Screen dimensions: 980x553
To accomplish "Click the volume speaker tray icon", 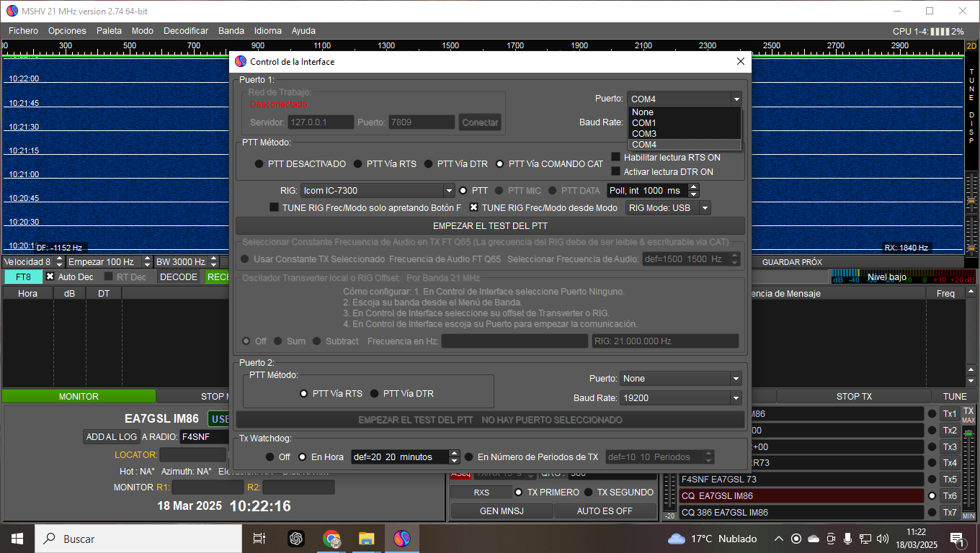I will tap(883, 539).
